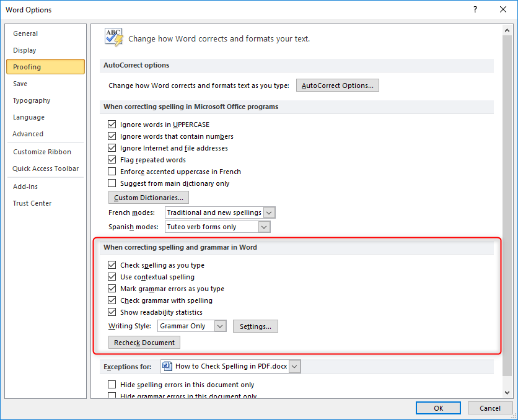The height and width of the screenshot is (420, 518).
Task: Enable Enforce accented uppercase in French
Action: click(112, 172)
